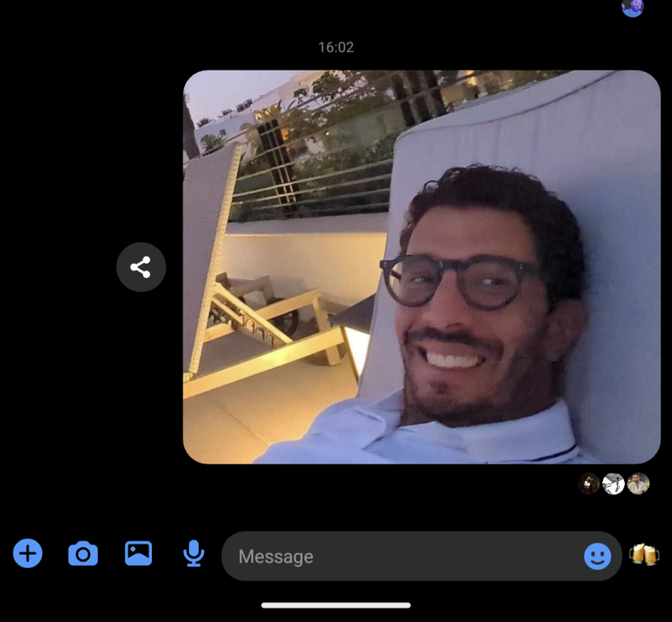Tap the first dark seen-by avatar
Screen dimensions: 672x622
click(589, 484)
